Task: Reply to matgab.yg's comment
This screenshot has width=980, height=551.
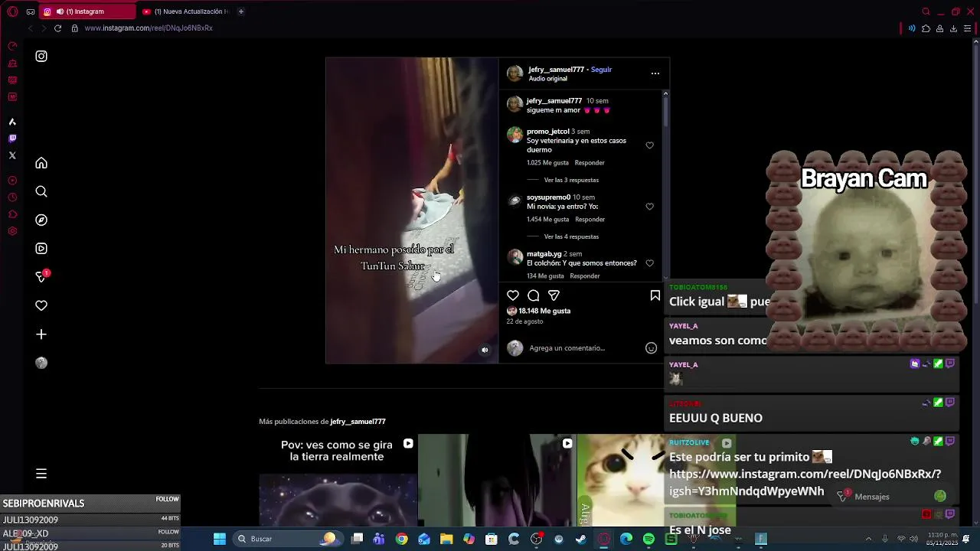Action: (x=585, y=276)
